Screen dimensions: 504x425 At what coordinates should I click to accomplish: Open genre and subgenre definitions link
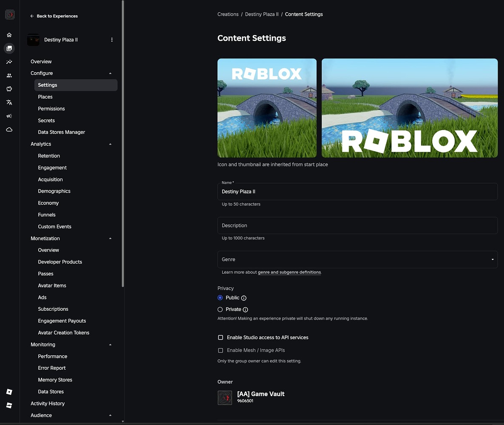pyautogui.click(x=289, y=272)
